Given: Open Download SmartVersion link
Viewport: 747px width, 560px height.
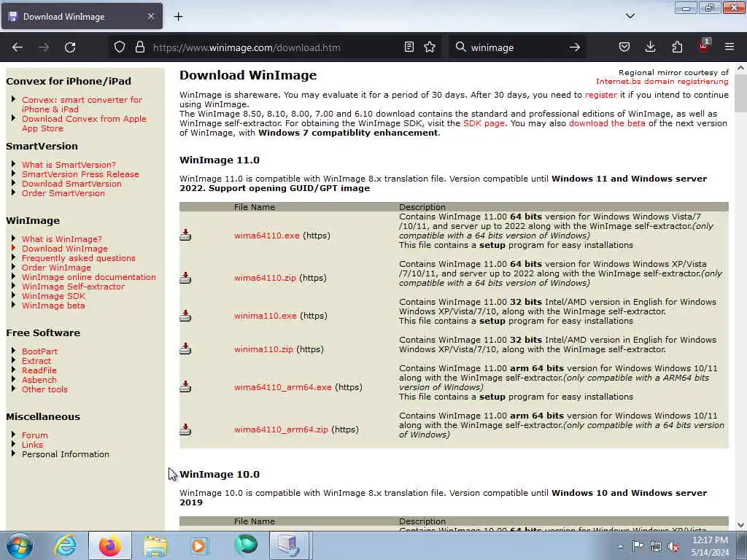Looking at the screenshot, I should pyautogui.click(x=71, y=184).
